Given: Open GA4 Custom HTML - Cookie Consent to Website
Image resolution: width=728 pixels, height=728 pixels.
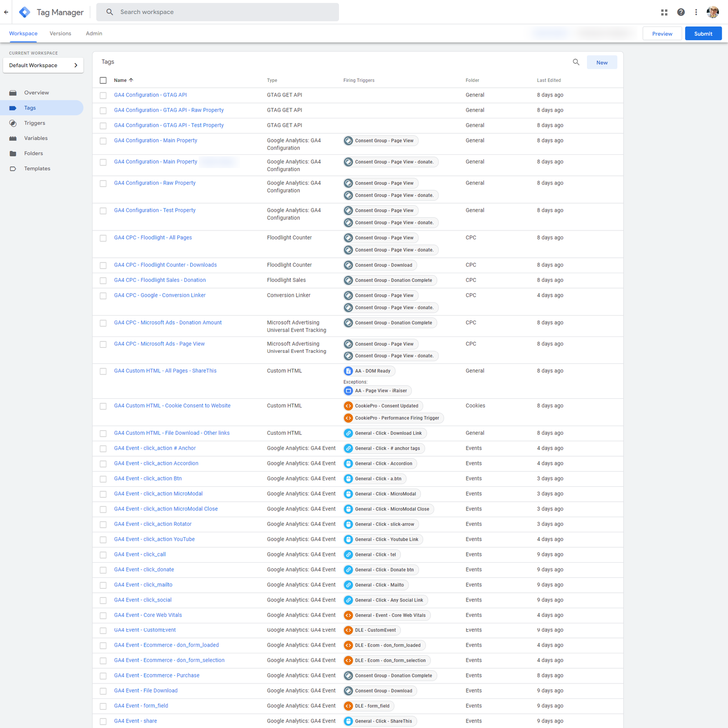Looking at the screenshot, I should 172,406.
